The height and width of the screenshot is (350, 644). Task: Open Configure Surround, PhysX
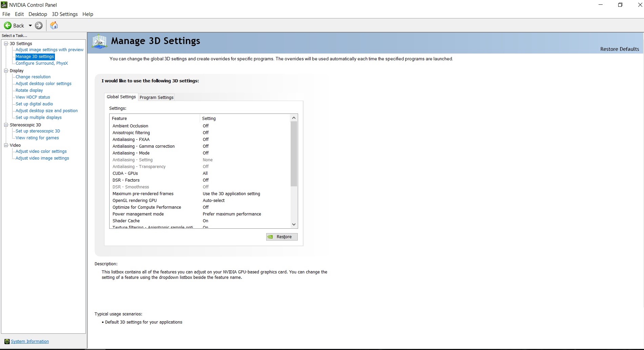pyautogui.click(x=42, y=63)
